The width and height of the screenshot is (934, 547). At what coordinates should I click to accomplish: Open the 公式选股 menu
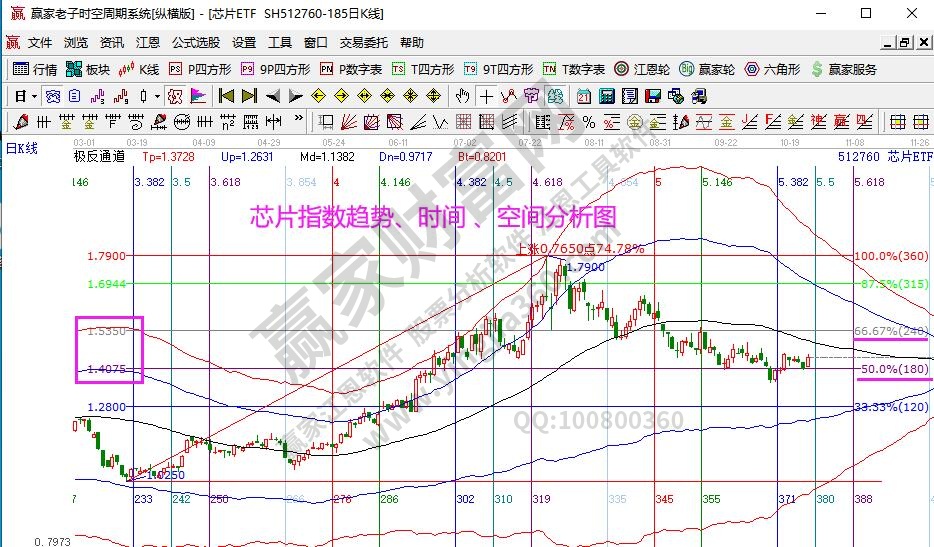tap(196, 43)
